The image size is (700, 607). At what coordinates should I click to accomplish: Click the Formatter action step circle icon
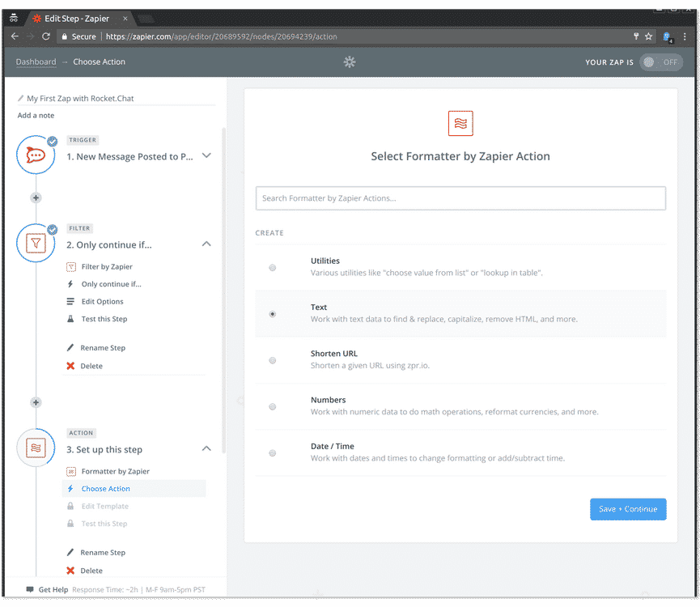tap(36, 448)
